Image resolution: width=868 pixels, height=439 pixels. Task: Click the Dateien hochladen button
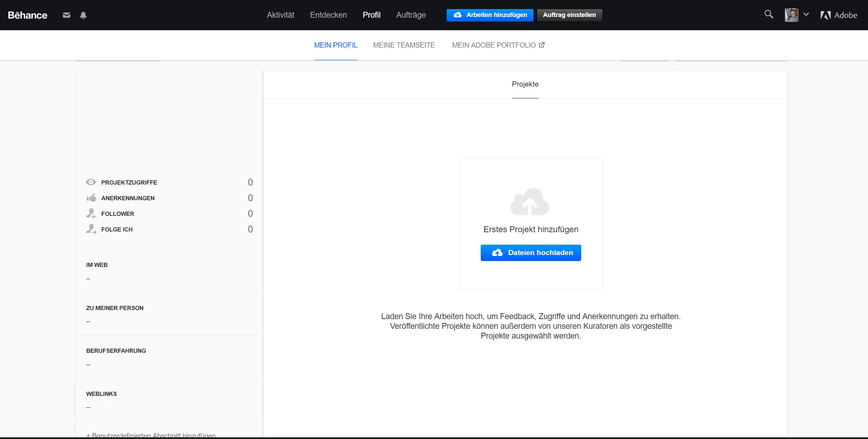(530, 253)
